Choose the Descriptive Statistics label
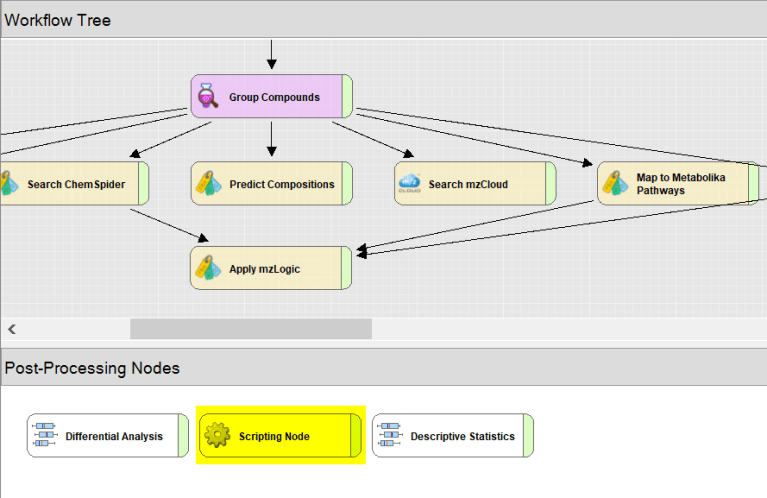 click(462, 436)
